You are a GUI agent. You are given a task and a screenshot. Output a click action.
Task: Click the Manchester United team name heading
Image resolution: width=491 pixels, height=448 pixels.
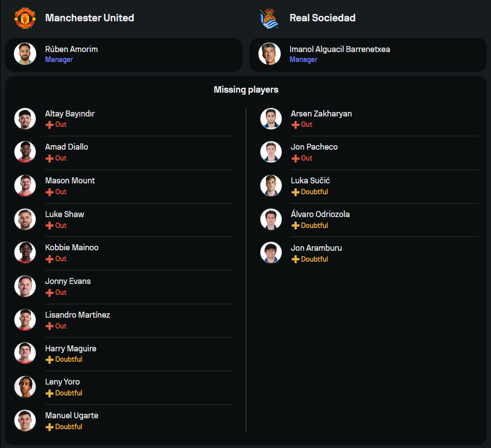tap(89, 18)
